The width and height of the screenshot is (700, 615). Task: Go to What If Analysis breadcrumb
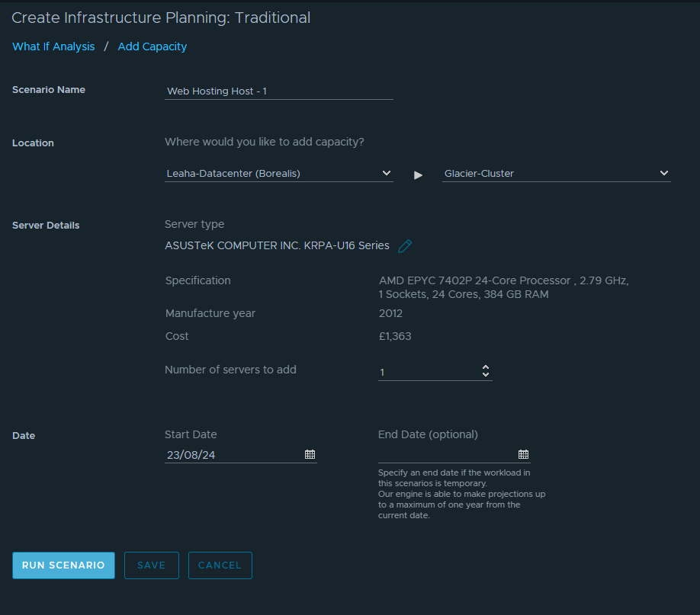pyautogui.click(x=53, y=46)
